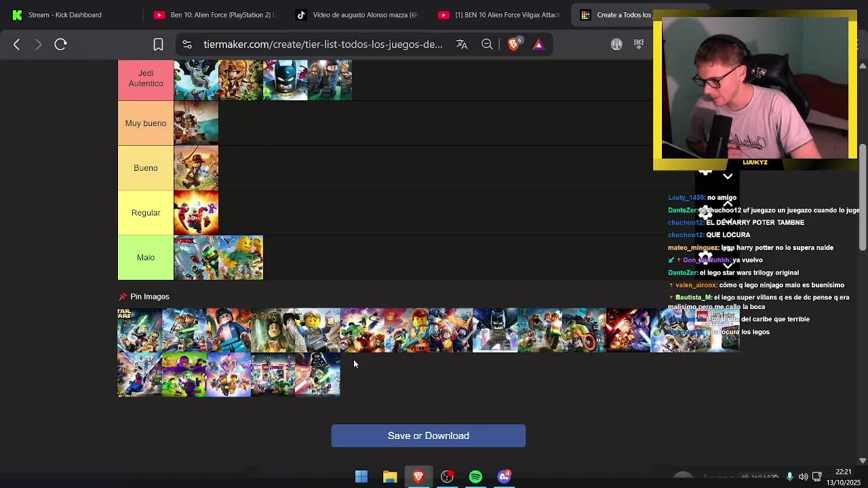
Task: Open site settings icon in the address bar
Action: coord(187,45)
